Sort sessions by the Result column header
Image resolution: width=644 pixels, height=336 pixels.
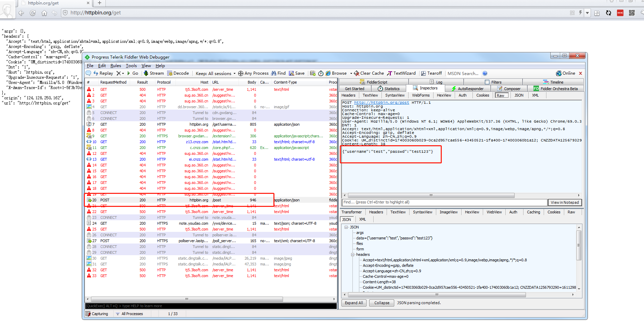click(142, 82)
